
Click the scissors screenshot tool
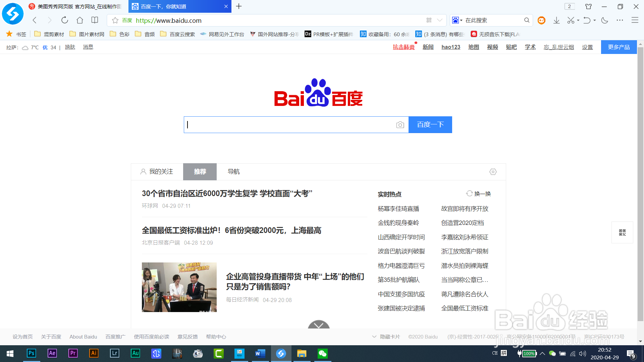point(571,20)
